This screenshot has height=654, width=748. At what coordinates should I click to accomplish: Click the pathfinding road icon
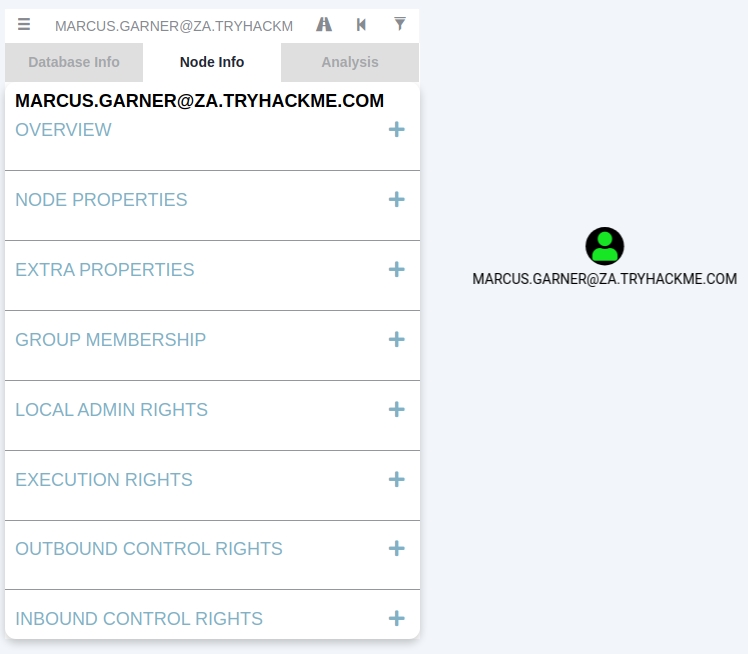324,25
